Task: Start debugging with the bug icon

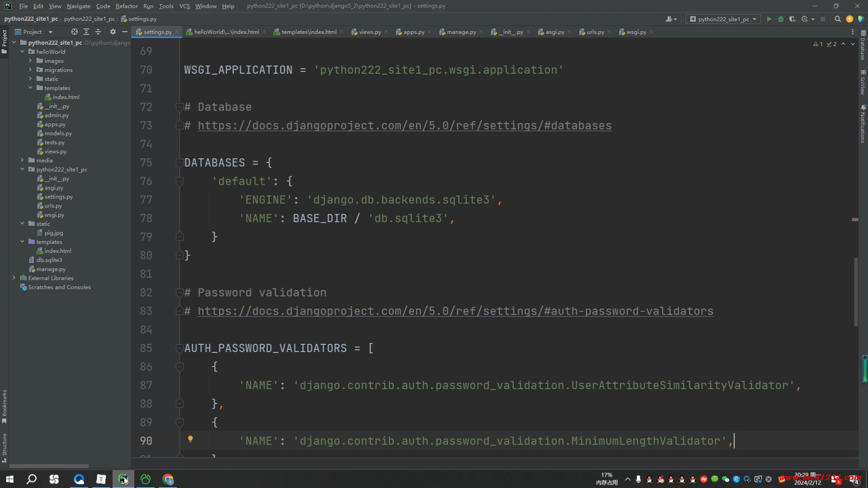Action: tap(781, 19)
